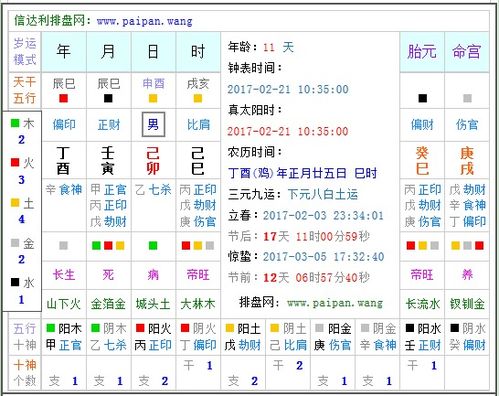The image size is (499, 396).
Task: Click 病 in the 日 column
Action: click(x=153, y=275)
